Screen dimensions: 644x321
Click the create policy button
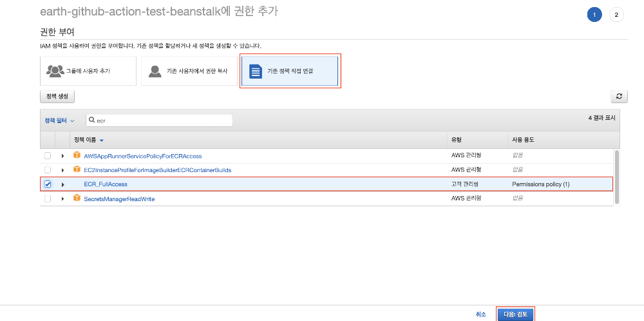57,97
